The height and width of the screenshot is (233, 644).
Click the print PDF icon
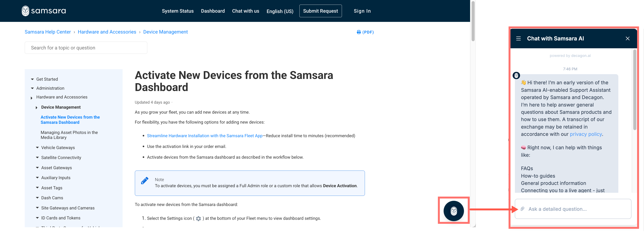click(359, 32)
